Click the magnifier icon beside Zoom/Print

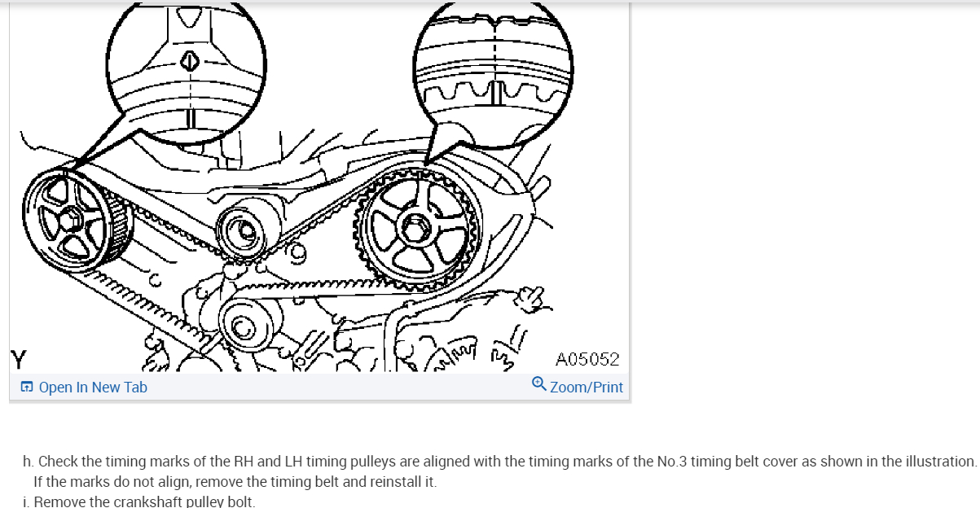click(x=538, y=383)
